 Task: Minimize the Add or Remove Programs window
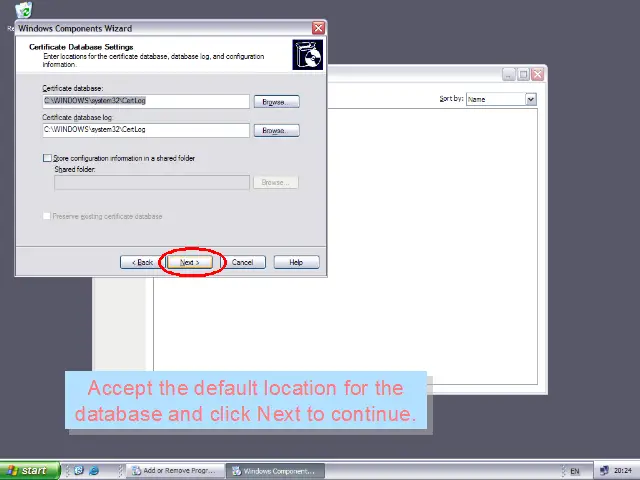pos(509,74)
